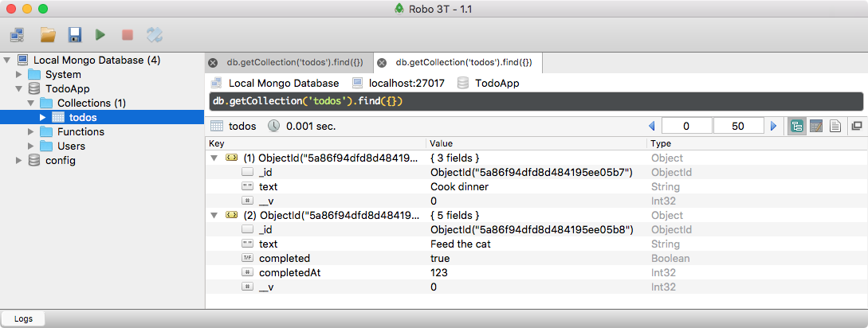Click the Rotate output toolbar icon
Screen dimensions: 868x328
coord(155,34)
